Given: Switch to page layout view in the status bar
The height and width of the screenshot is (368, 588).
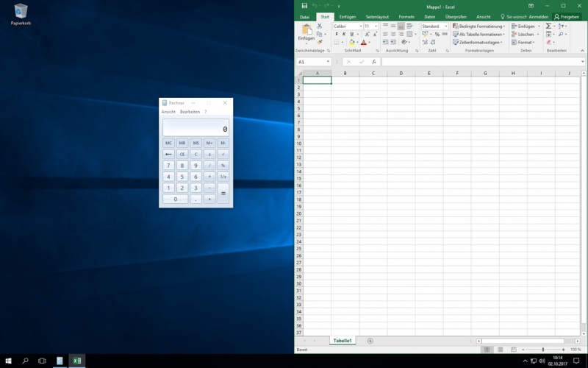Looking at the screenshot, I should tap(501, 350).
